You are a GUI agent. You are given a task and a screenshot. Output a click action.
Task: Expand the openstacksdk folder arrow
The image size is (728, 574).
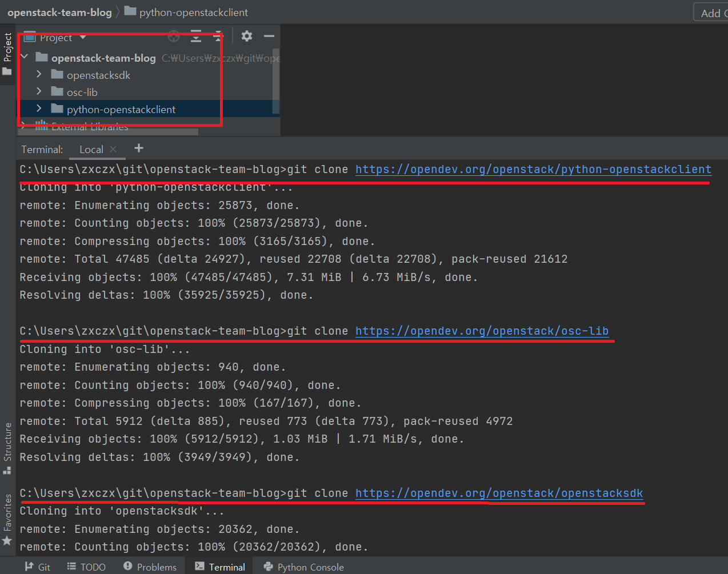pos(39,74)
